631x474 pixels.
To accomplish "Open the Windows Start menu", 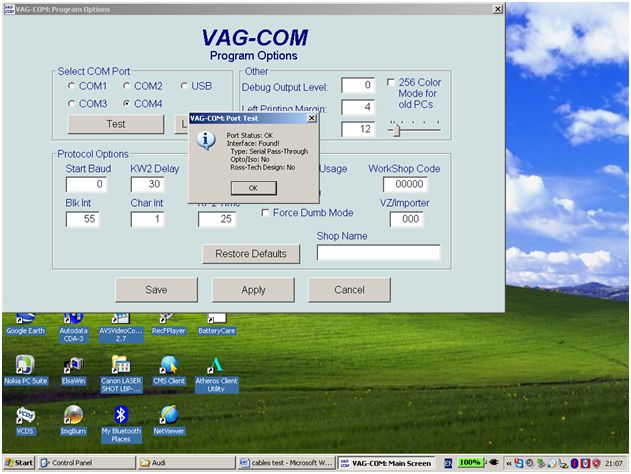I will [19, 463].
